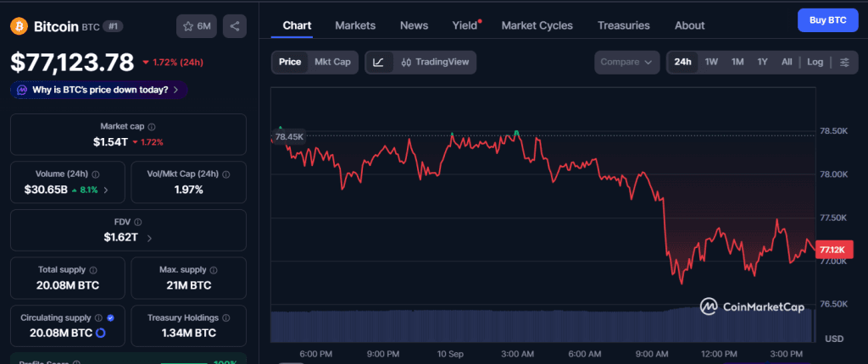This screenshot has height=364, width=868.
Task: Click the $1.54T market cap value
Action: pos(111,142)
